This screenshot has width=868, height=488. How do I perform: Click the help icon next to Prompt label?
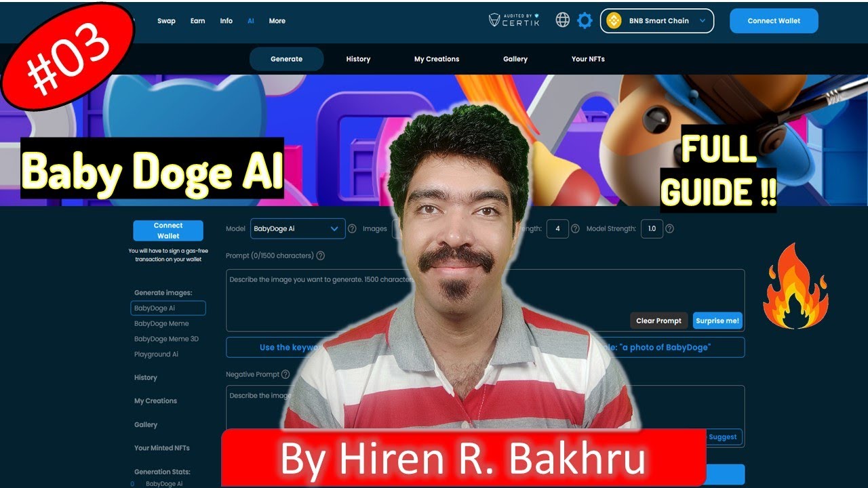click(x=320, y=256)
